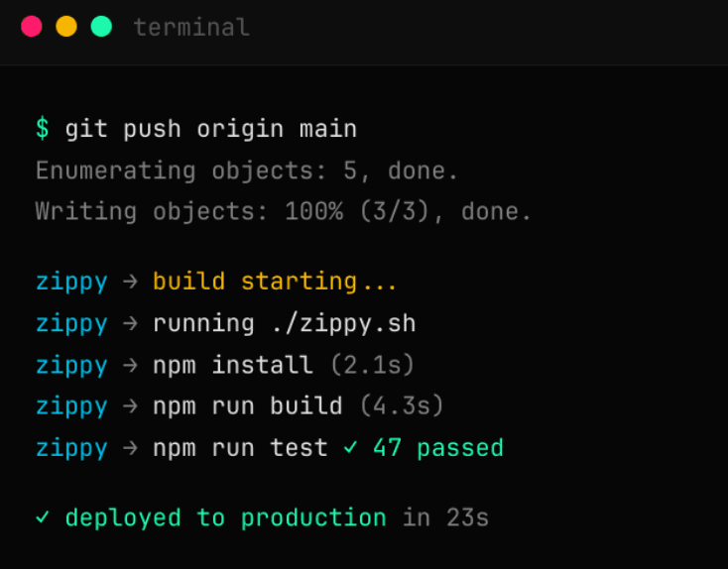Click the 47 passed result text

[437, 448]
